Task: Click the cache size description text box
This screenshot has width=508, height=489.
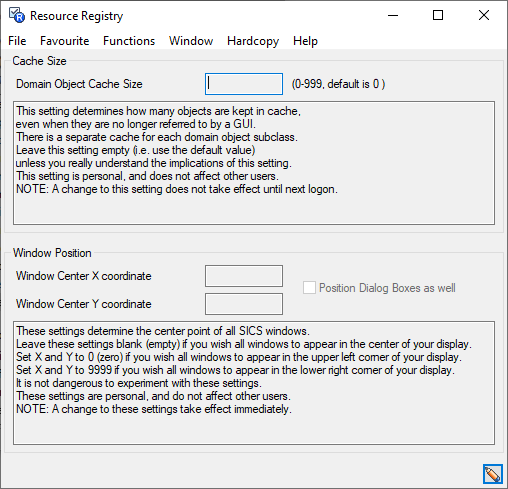Action: (x=254, y=163)
